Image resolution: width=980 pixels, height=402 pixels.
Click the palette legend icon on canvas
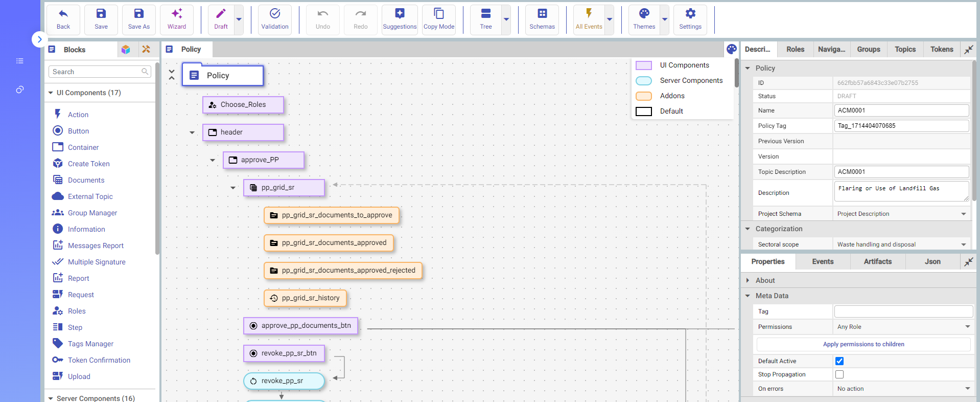coord(732,49)
